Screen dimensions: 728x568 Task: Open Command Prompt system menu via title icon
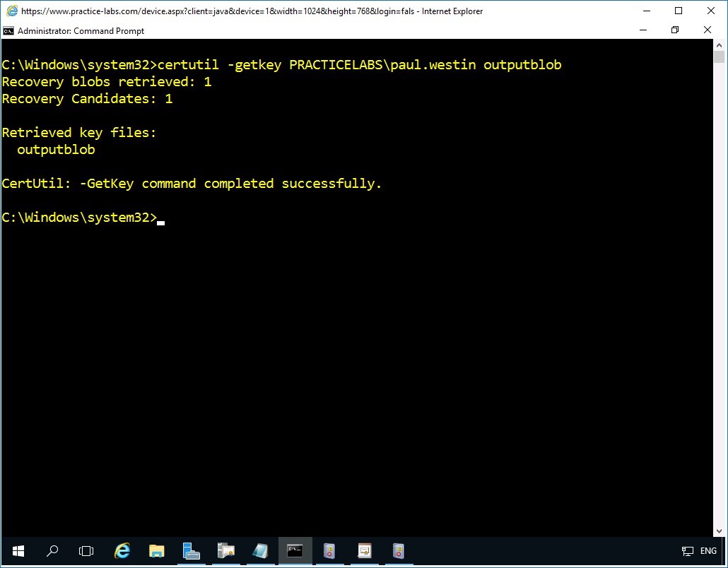[x=8, y=30]
